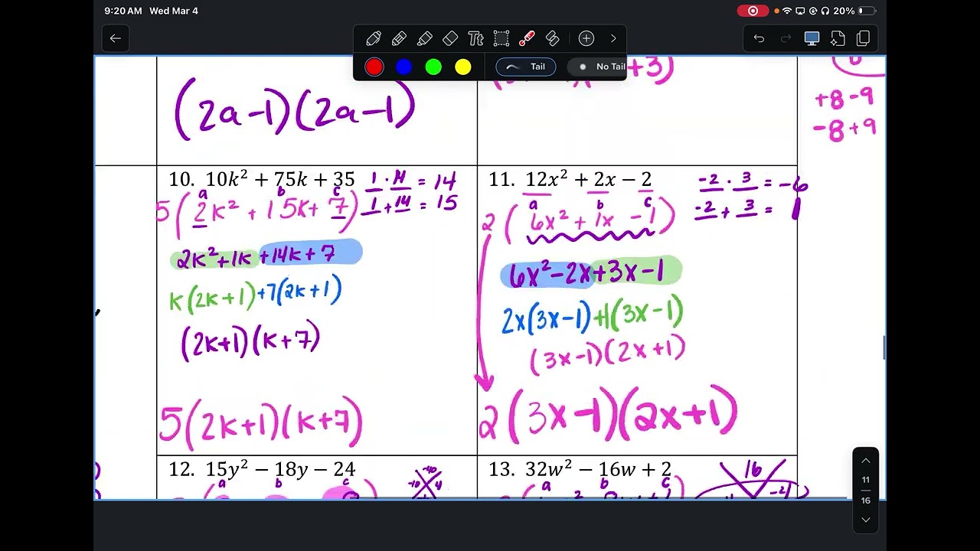This screenshot has height=551, width=980.
Task: Undo the last stroke
Action: pyautogui.click(x=759, y=38)
